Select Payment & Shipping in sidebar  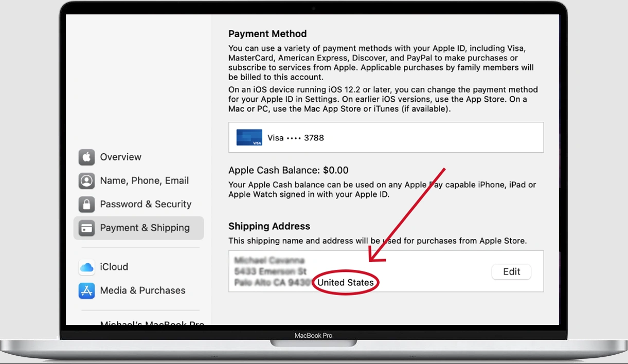tap(139, 228)
